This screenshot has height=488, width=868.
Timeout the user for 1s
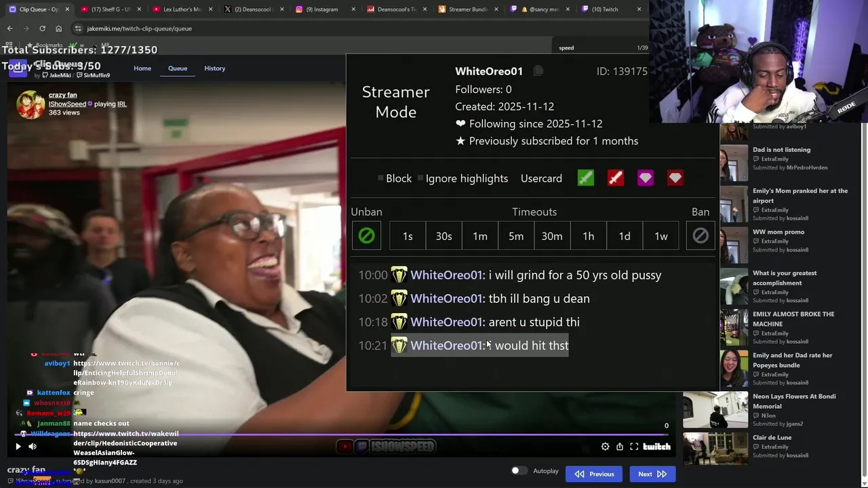408,236
